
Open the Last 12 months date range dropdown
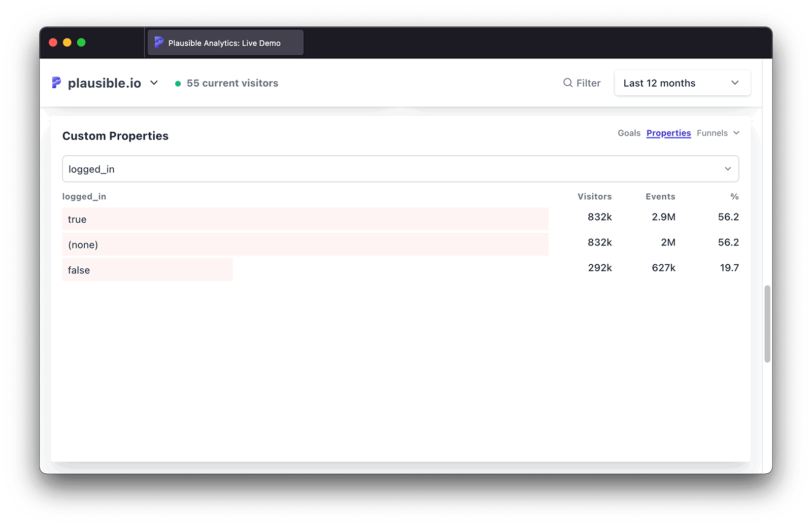(x=682, y=83)
